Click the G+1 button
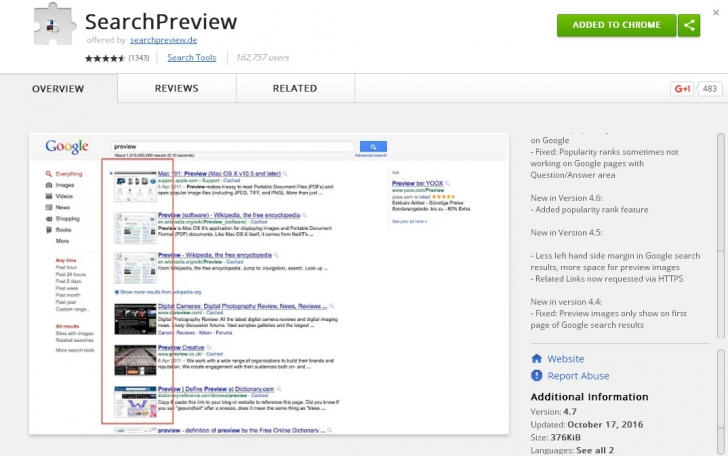The height and width of the screenshot is (456, 728). pyautogui.click(x=682, y=89)
